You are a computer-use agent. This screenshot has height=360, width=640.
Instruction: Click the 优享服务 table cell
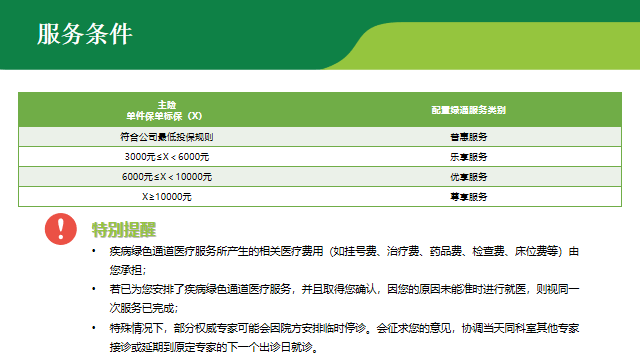469,177
